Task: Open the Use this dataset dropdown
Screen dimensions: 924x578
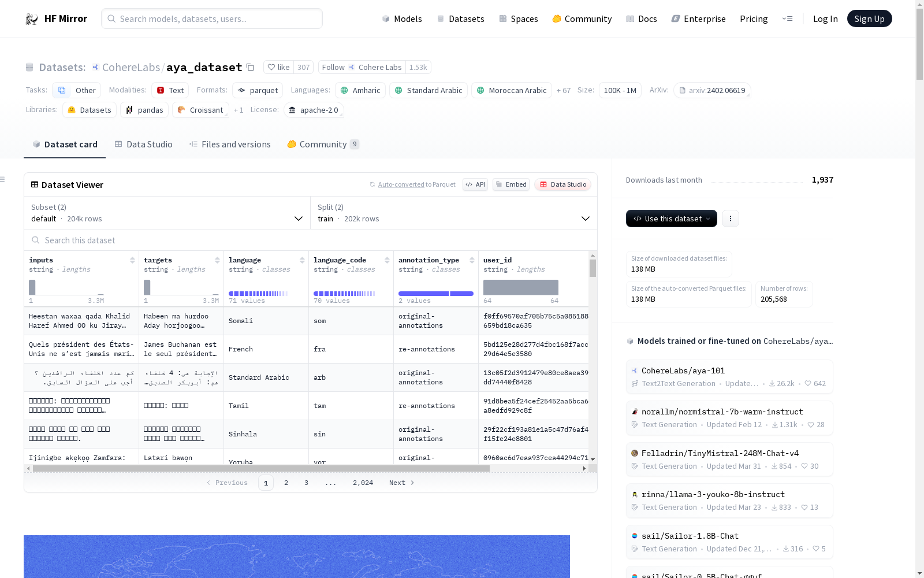Action: pos(672,218)
